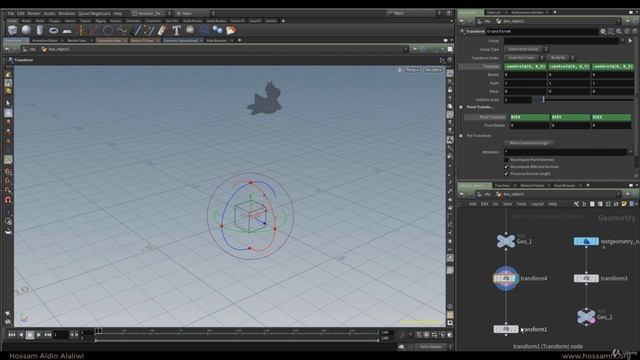Select the transform3 node
The height and width of the screenshot is (360, 640).
(x=586, y=278)
